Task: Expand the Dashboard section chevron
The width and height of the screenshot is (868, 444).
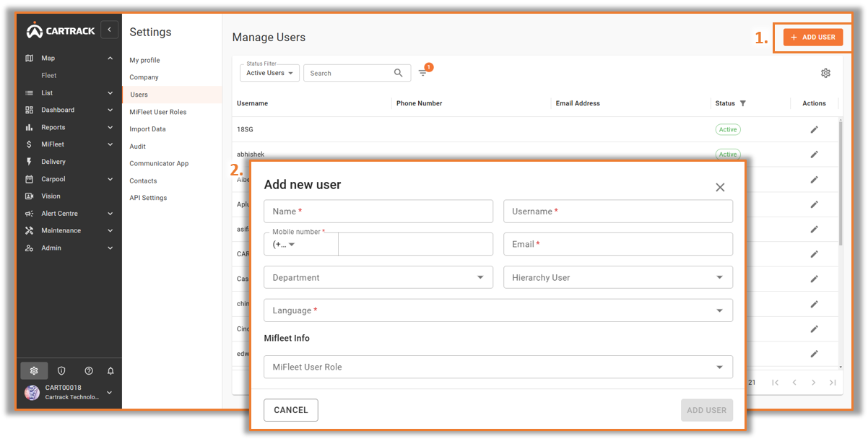Action: coord(110,110)
